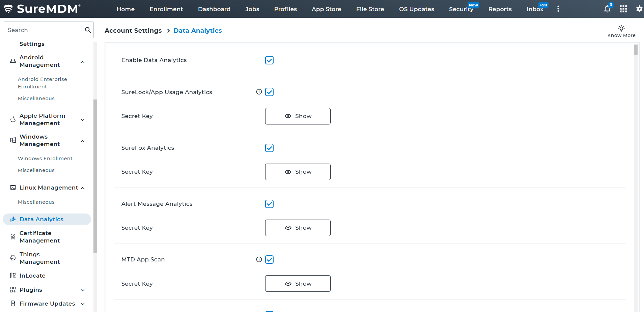Open Android Enterprise Enrollment settings
This screenshot has width=644, height=312.
click(x=43, y=83)
